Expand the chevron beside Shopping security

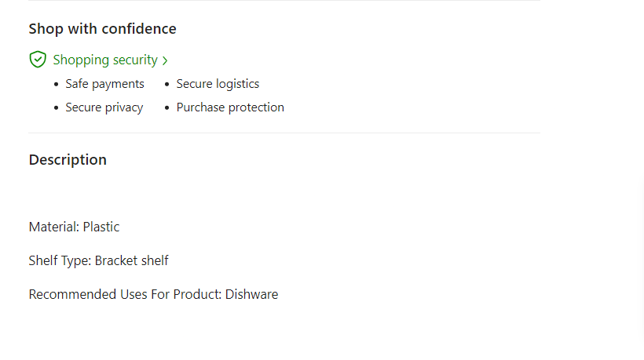[x=165, y=60]
